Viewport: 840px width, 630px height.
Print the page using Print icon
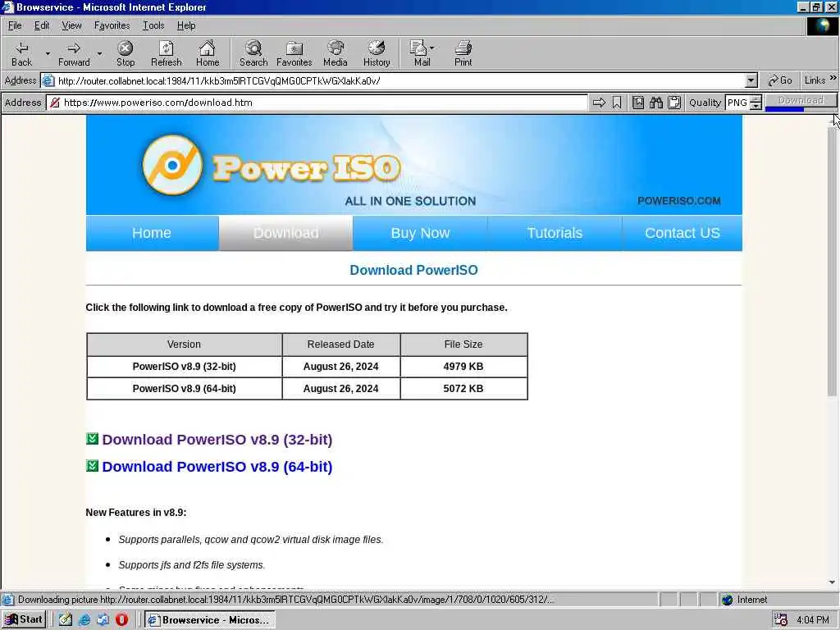(x=463, y=53)
